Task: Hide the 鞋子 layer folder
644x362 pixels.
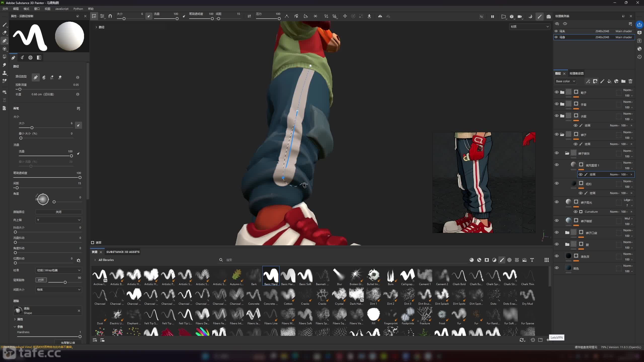Action: point(556,92)
